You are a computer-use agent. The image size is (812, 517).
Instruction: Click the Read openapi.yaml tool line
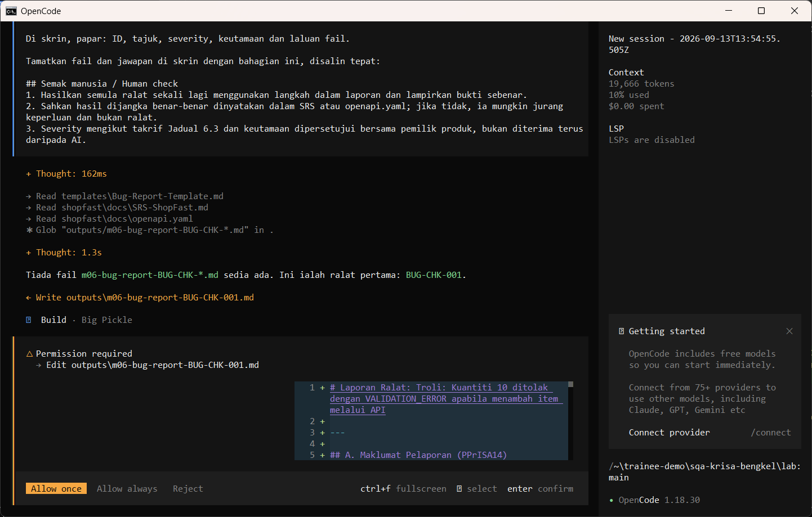click(x=109, y=218)
